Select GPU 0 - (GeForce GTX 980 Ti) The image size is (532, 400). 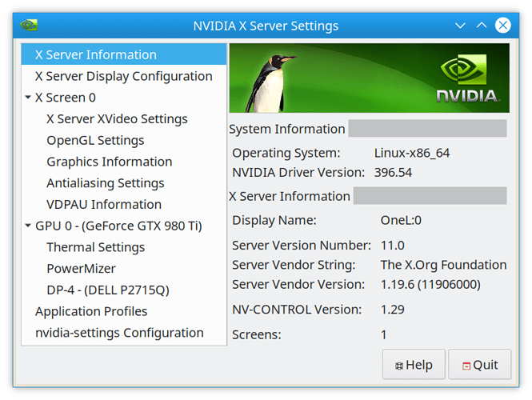[x=118, y=226]
